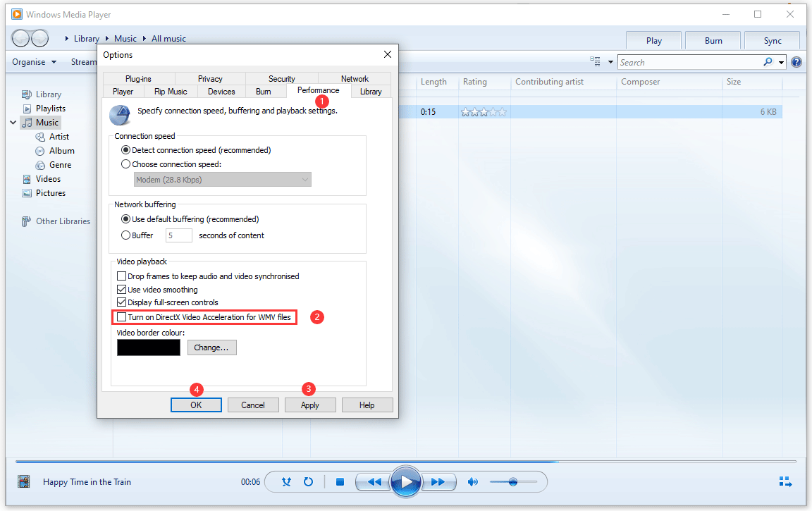
Task: Skip to next track
Action: point(438,482)
